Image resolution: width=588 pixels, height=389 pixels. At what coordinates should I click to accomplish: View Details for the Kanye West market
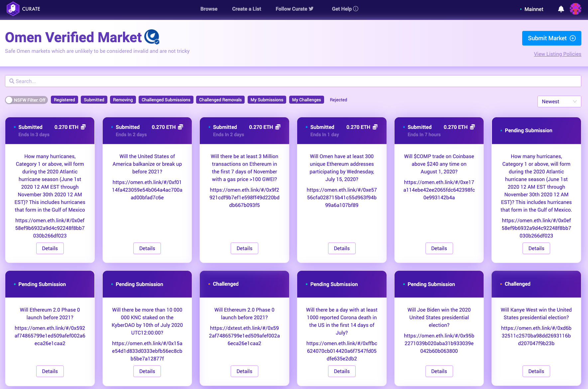tap(536, 371)
